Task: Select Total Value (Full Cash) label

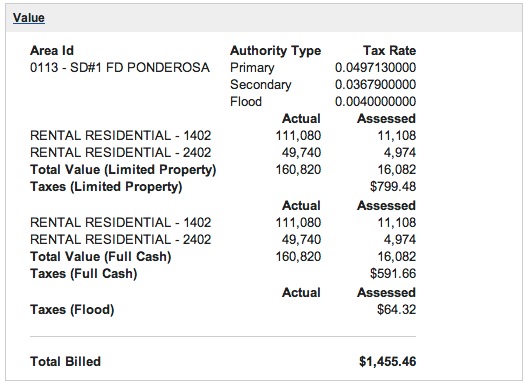Action: (100, 257)
